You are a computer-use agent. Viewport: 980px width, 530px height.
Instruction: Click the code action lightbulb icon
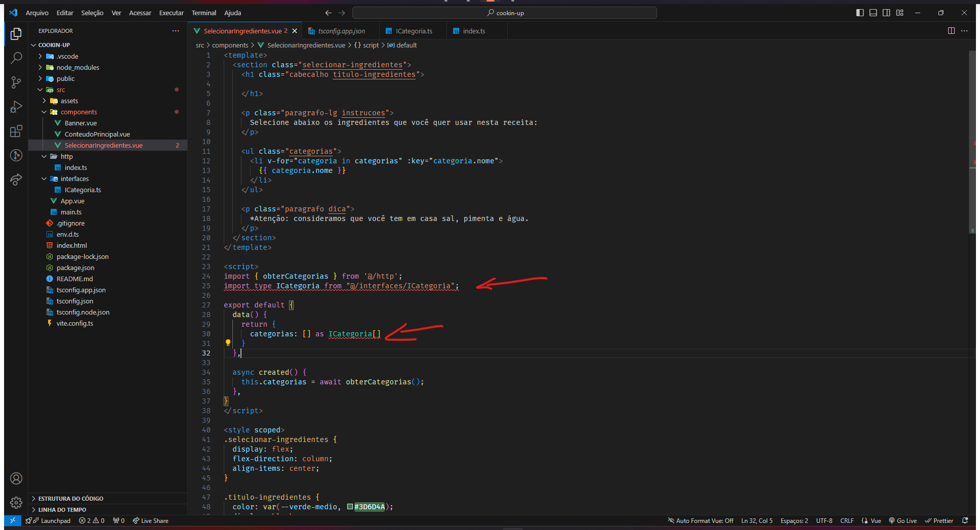tap(228, 343)
